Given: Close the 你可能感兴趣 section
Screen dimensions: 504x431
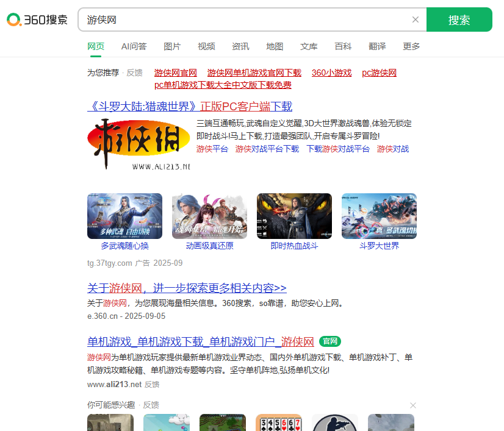Looking at the screenshot, I should 413,405.
